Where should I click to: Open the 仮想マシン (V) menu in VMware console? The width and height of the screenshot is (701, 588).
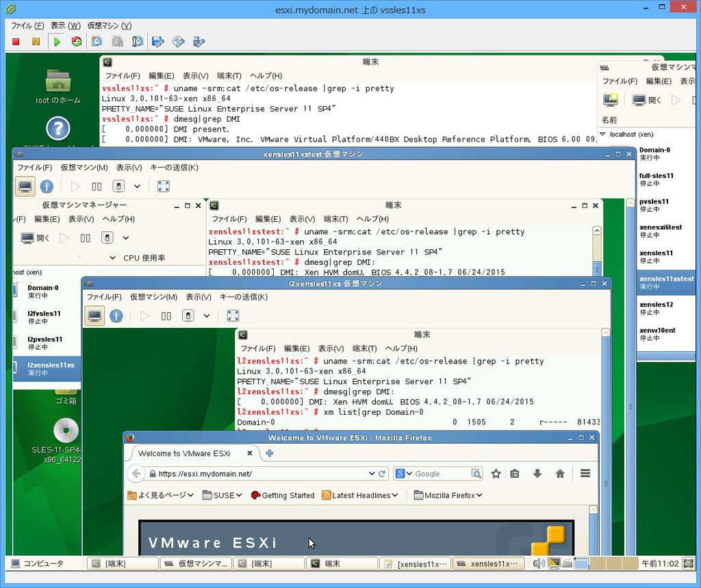click(110, 25)
